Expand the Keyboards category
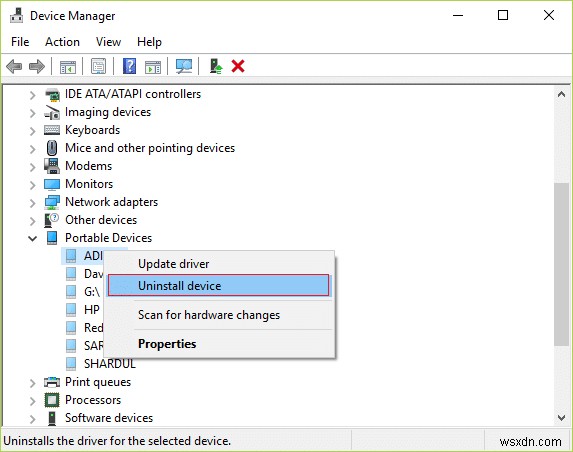This screenshot has height=452, width=573. click(33, 130)
